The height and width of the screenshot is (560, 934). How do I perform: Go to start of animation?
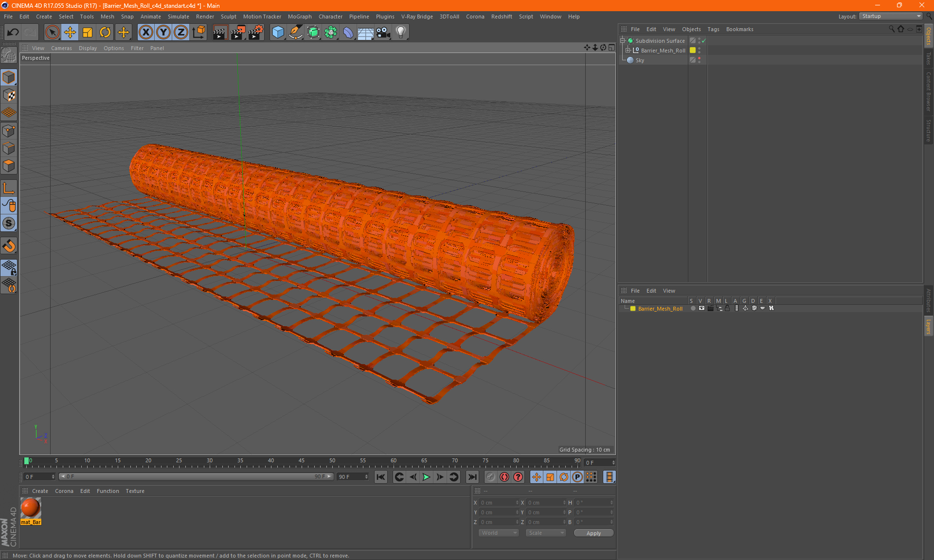[381, 477]
